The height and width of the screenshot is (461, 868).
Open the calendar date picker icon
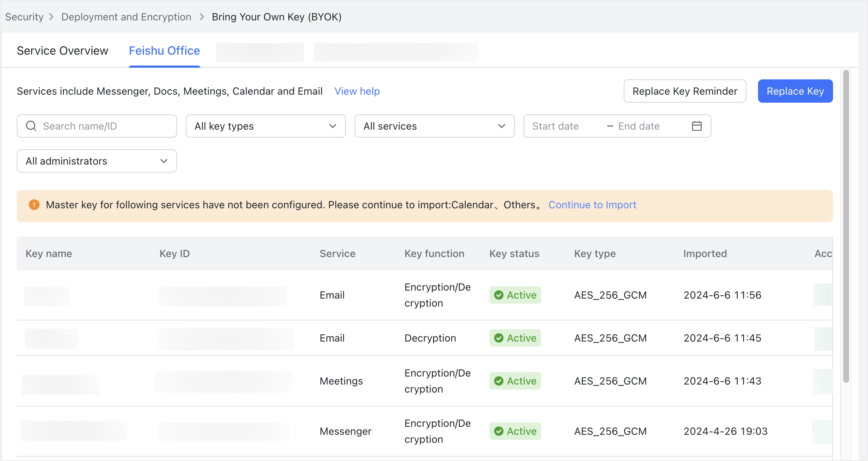point(697,126)
